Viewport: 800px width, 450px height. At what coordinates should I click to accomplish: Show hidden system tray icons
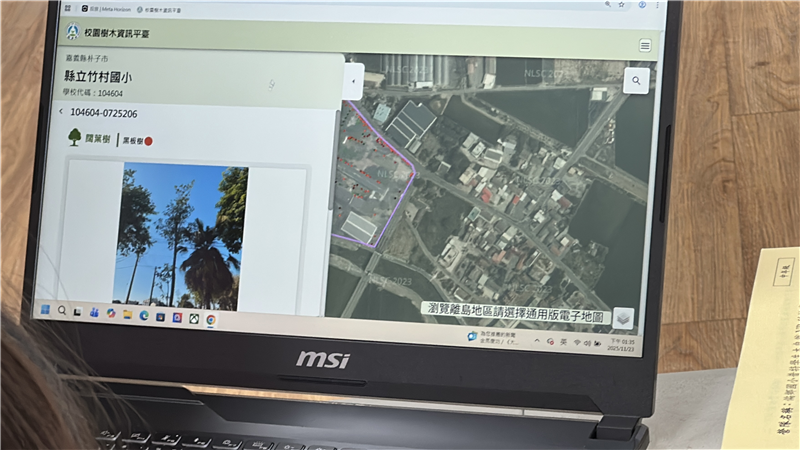click(x=536, y=342)
